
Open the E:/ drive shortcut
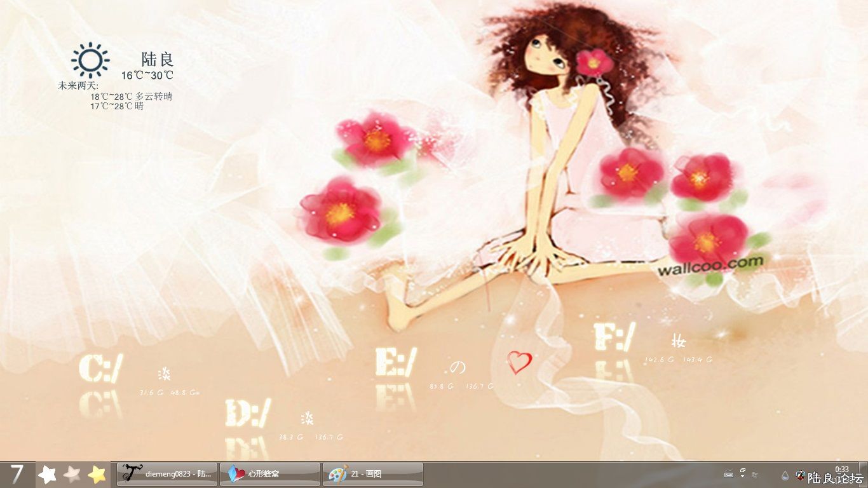tap(396, 362)
